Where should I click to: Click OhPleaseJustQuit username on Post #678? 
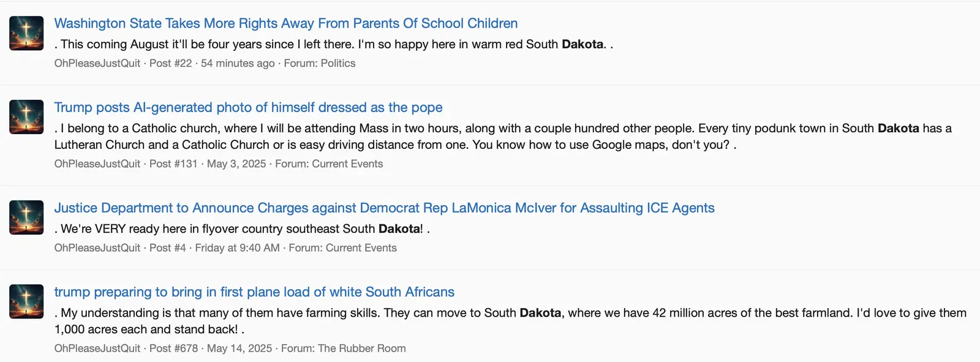click(x=97, y=348)
